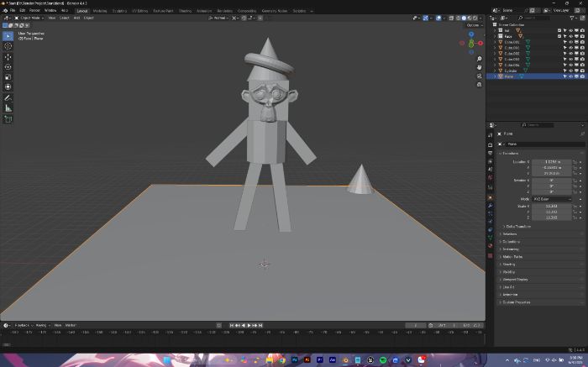Select the Annotate tool
The image size is (588, 367).
pyautogui.click(x=8, y=98)
